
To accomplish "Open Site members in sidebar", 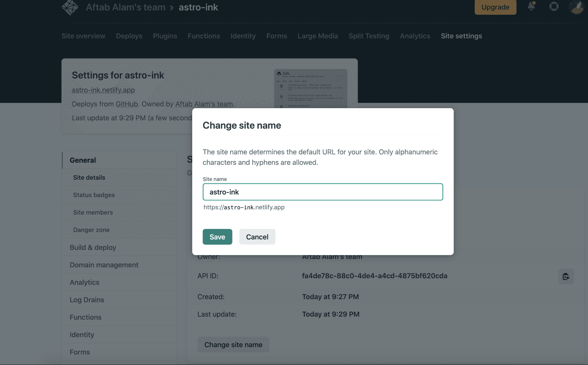I will [119, 212].
